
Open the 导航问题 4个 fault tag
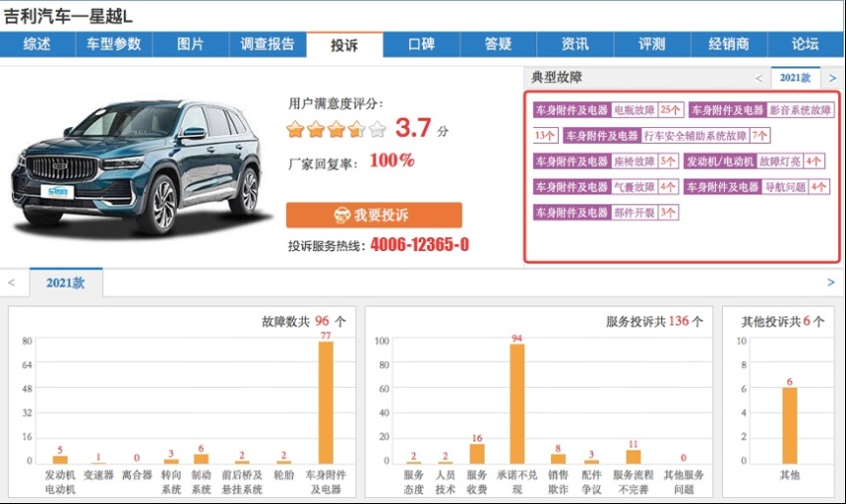pos(757,188)
